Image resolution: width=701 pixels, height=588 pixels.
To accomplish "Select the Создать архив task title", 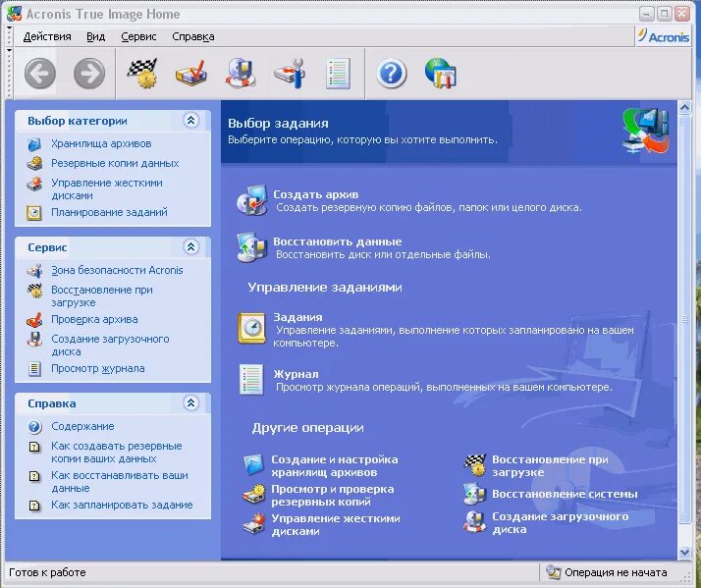I will (315, 194).
